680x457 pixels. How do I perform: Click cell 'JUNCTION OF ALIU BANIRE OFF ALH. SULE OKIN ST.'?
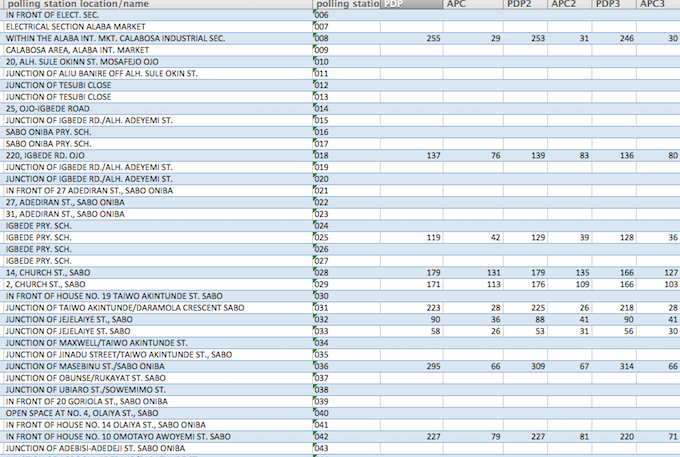(156, 73)
